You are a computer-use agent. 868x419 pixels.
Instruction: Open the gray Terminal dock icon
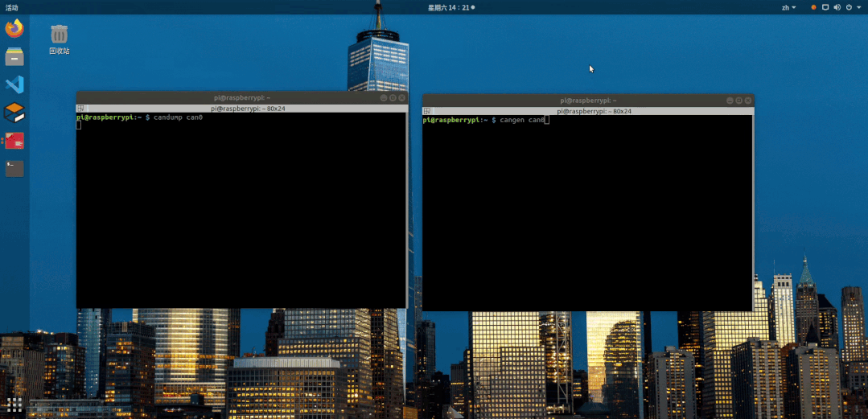[14, 168]
